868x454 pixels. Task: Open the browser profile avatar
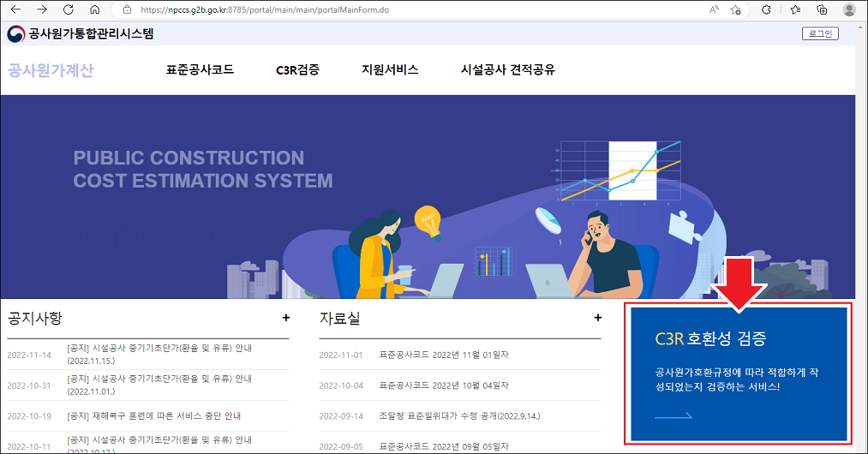pyautogui.click(x=849, y=9)
